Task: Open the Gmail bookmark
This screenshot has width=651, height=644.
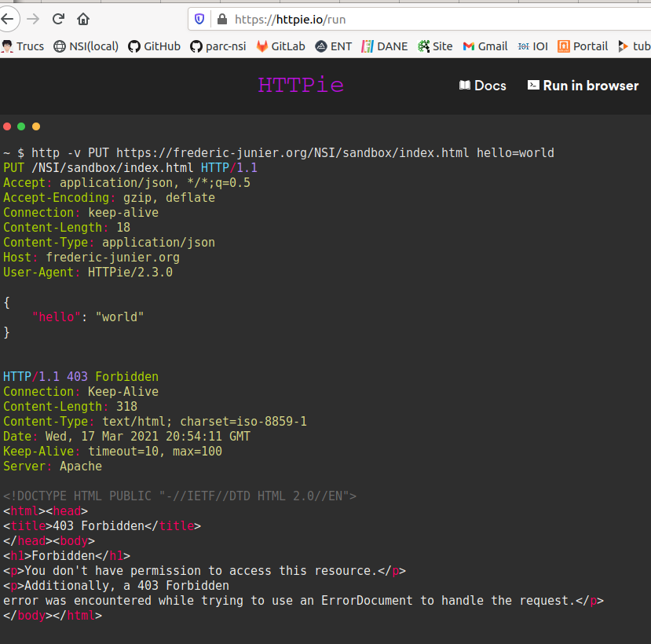Action: [x=485, y=46]
